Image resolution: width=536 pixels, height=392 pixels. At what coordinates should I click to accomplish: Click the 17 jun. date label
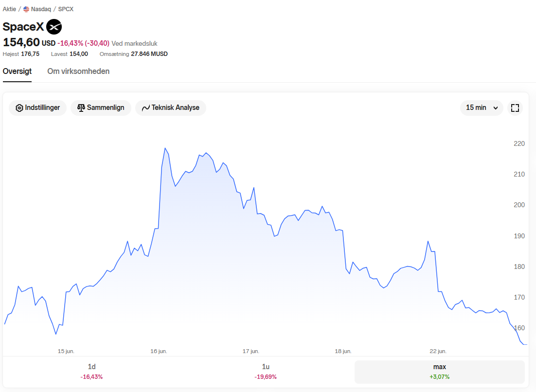click(251, 351)
